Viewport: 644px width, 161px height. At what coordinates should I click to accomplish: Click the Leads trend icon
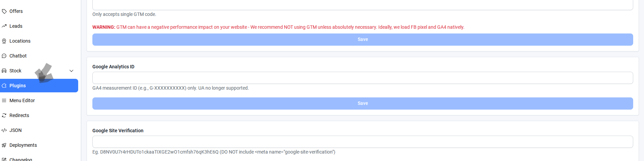click(4, 26)
